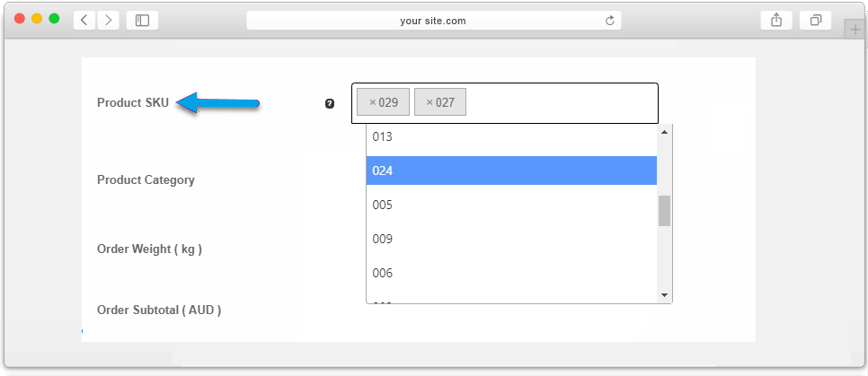Click the dropdown scrollbar thumb
The width and height of the screenshot is (868, 376).
[x=664, y=211]
